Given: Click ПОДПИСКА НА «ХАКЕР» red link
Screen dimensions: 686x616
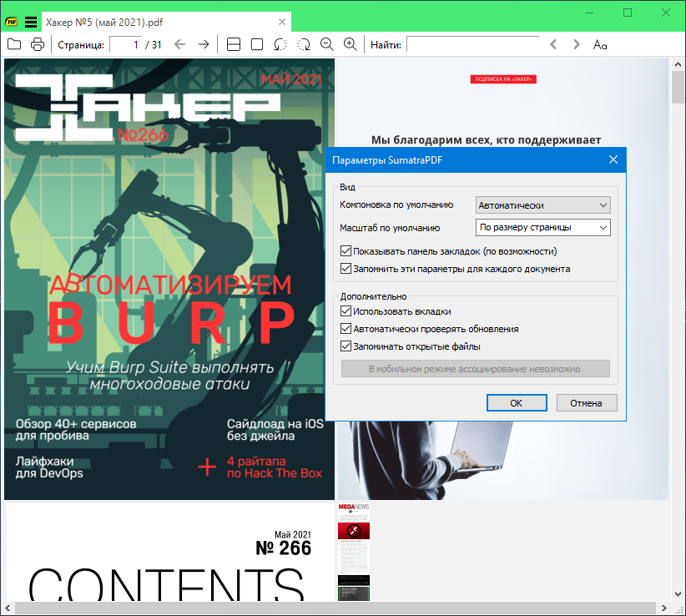Looking at the screenshot, I should pos(503,79).
